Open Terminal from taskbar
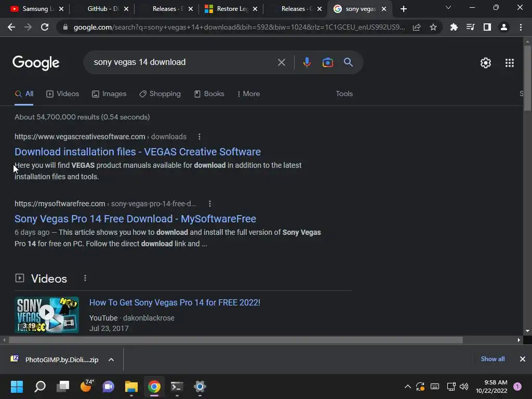This screenshot has width=532, height=399. (x=177, y=387)
